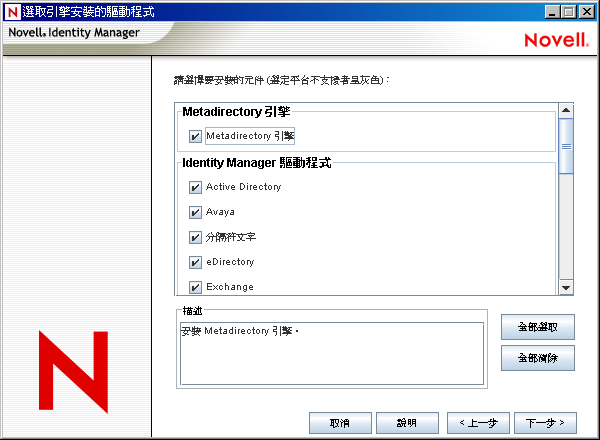600x440 pixels.
Task: Click the Novell N icon in title bar
Action: [x=12, y=12]
